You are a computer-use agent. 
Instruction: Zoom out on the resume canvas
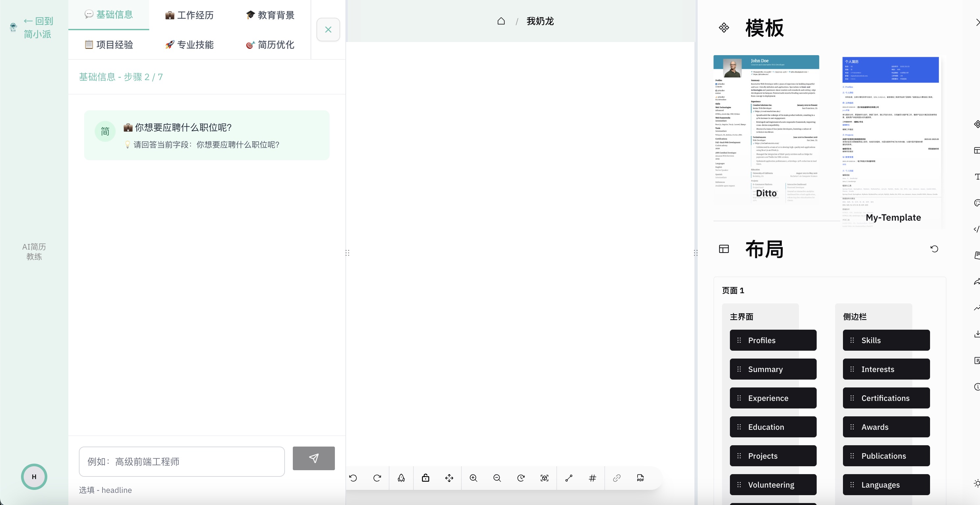497,478
